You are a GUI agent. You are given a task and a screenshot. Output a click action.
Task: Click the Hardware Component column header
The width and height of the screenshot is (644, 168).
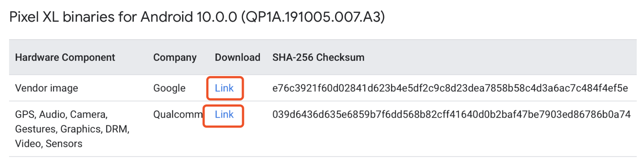pos(65,57)
